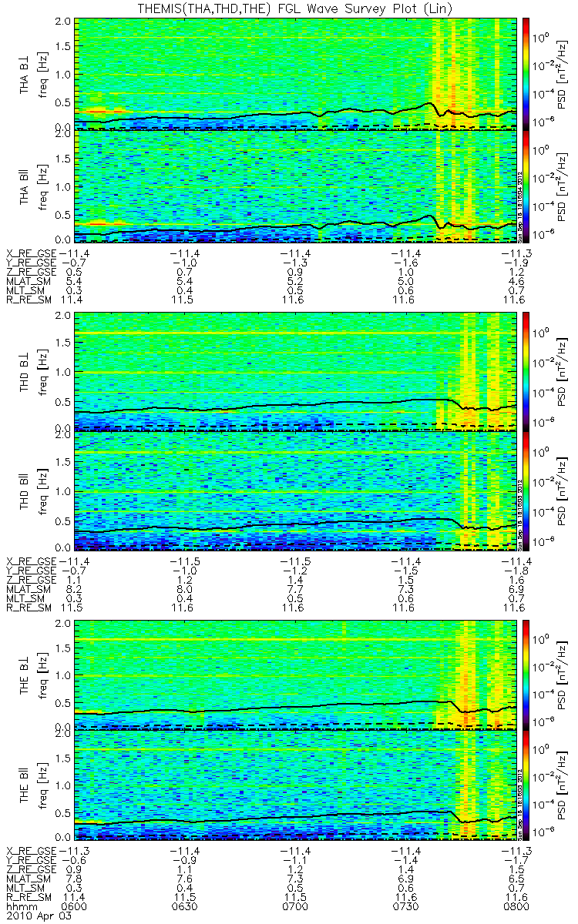578x924 pixels.
Task: Click the '0730' time tick label
Action: pyautogui.click(x=405, y=906)
